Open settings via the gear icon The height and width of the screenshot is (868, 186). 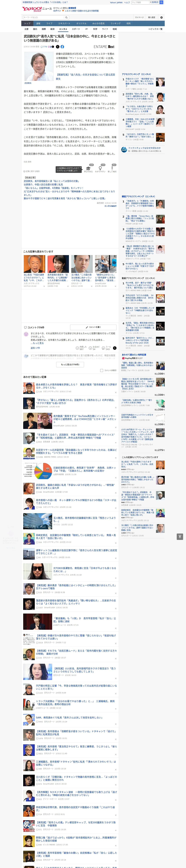161,18
